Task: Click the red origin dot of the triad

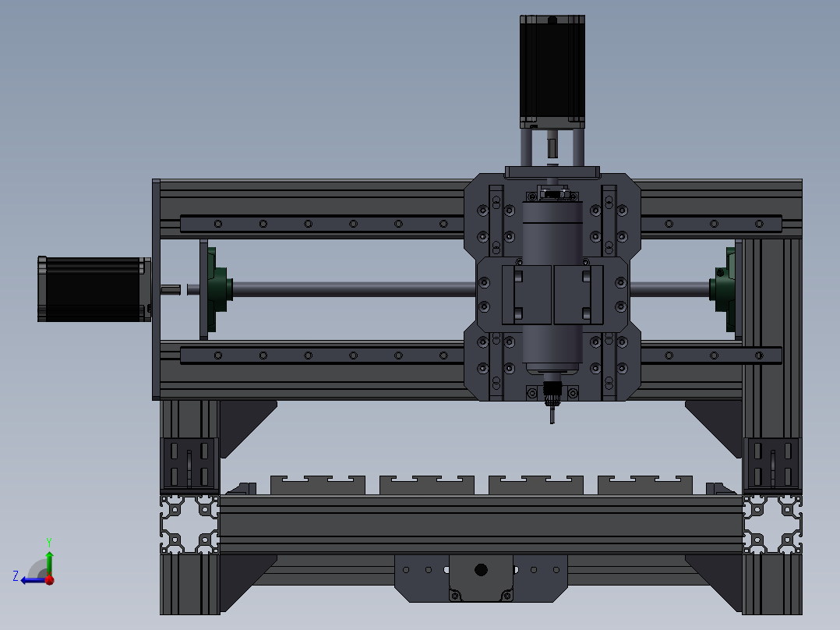Action: [49, 579]
